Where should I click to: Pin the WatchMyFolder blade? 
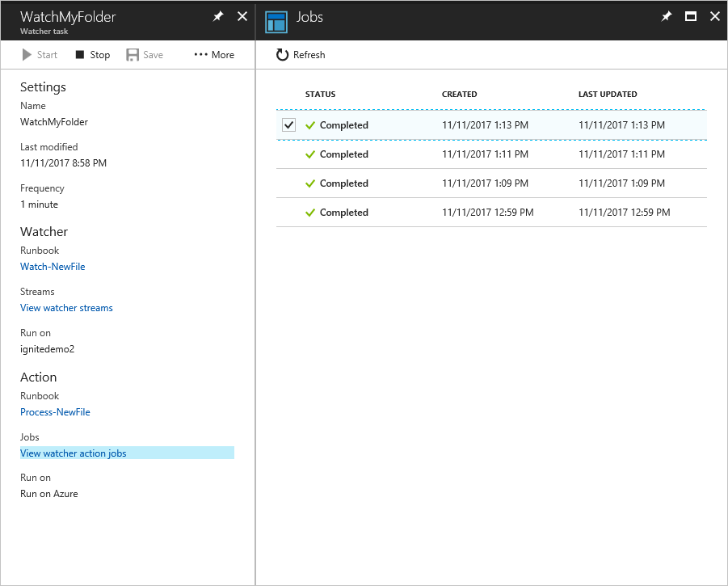218,16
